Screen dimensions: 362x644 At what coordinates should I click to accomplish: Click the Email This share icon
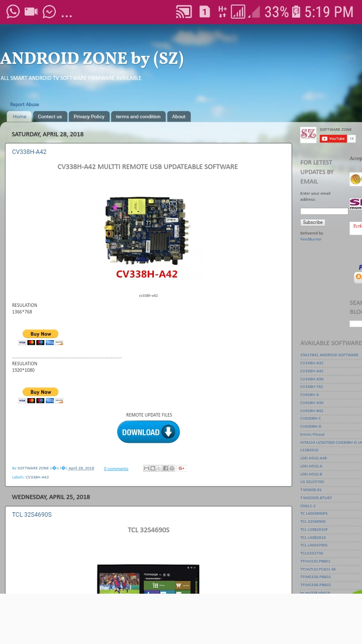click(x=146, y=468)
